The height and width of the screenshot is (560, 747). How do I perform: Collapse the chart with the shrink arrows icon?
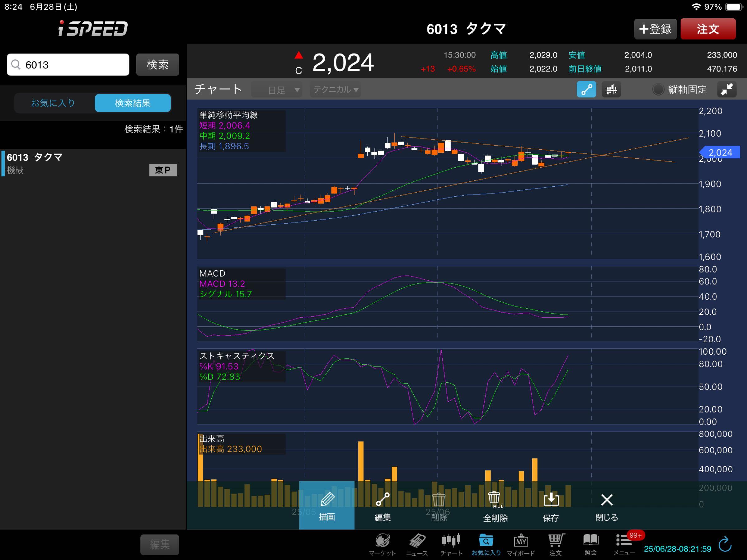point(727,90)
